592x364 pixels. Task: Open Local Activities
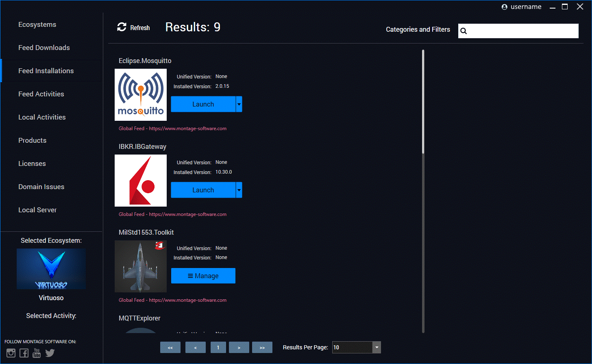click(x=42, y=118)
